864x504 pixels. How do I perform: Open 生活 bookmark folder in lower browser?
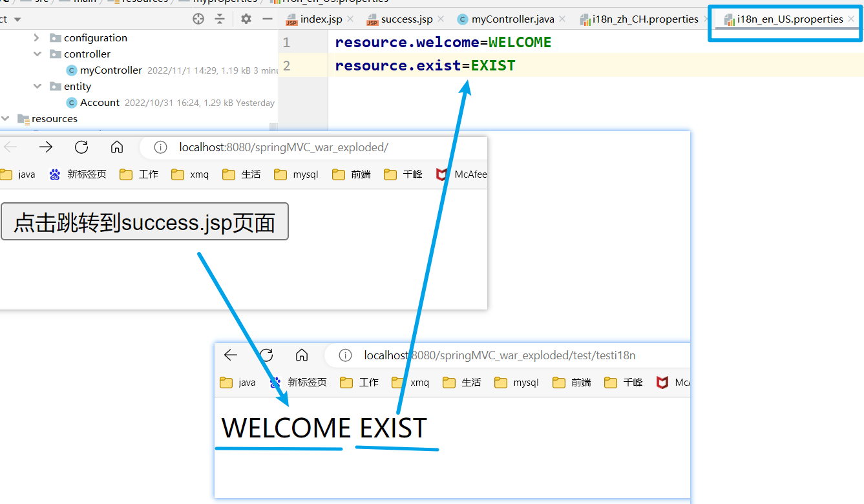click(x=462, y=383)
